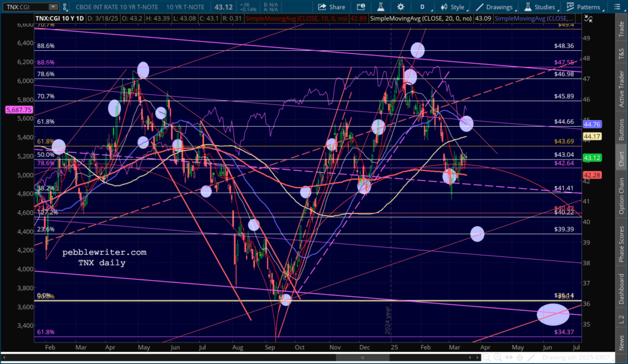Select the trendline drawing tool icon
The width and height of the screenshot is (628, 364).
pos(531,357)
